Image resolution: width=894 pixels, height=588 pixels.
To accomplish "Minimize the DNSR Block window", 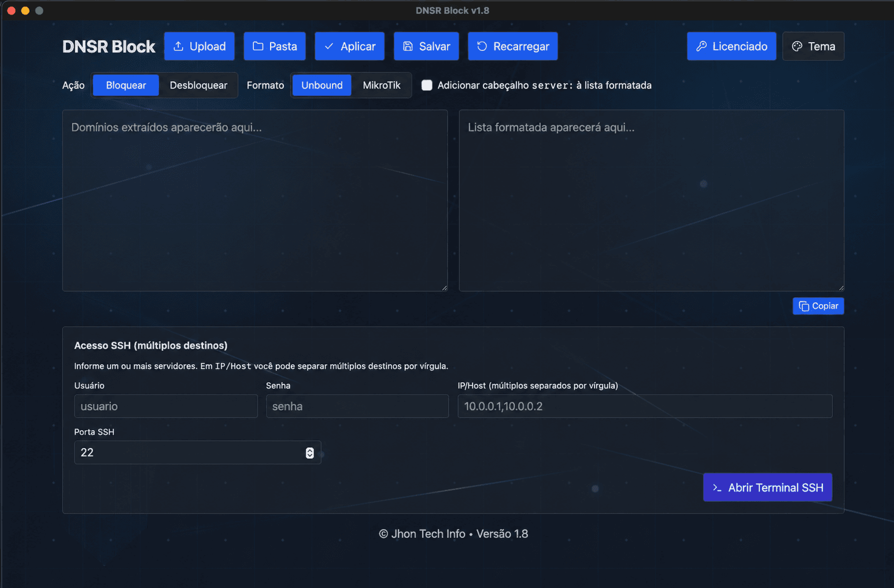I will pos(25,10).
